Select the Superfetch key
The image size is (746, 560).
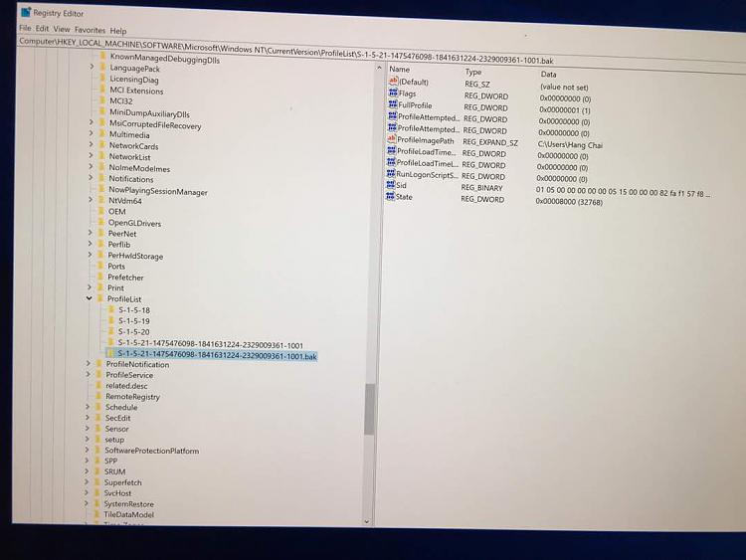coord(123,482)
